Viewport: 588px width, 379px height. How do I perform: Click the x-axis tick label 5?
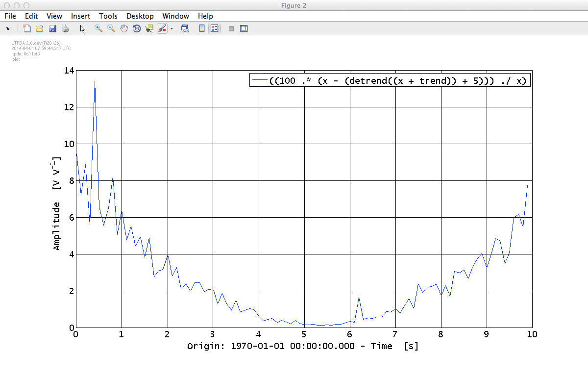[x=304, y=334]
